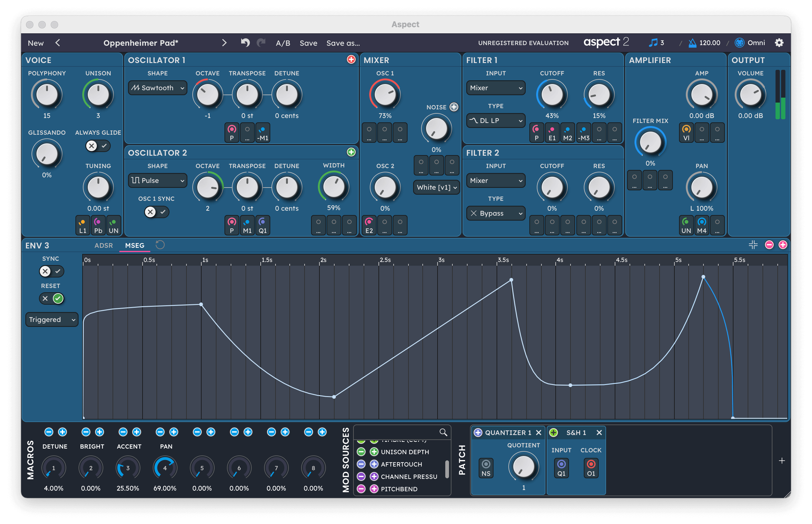Click the MSEG loop reset icon
Viewport: 812px width, 524px height.
coord(160,245)
